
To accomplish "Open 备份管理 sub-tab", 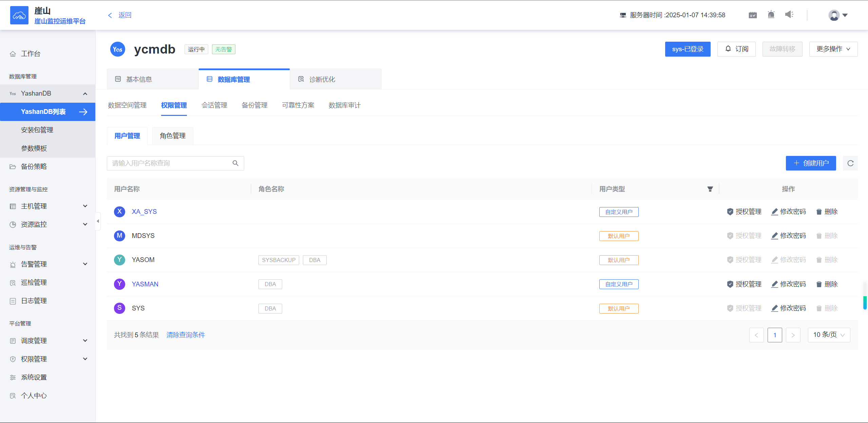I will pyautogui.click(x=254, y=105).
